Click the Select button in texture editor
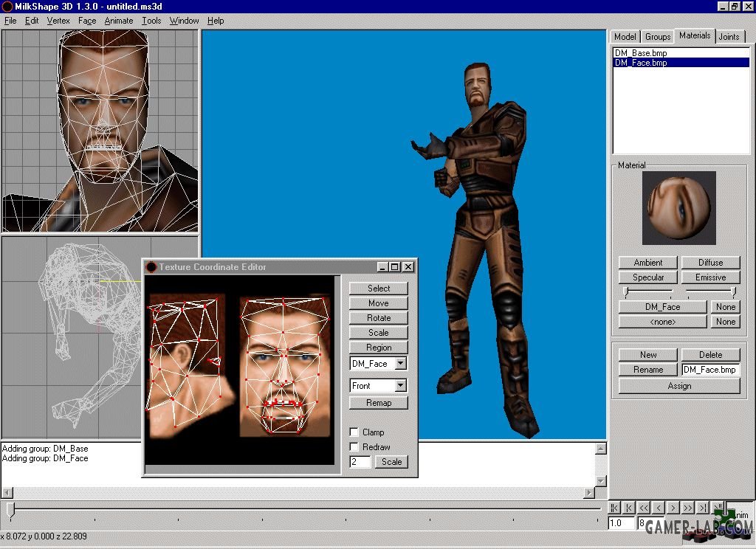 [379, 289]
